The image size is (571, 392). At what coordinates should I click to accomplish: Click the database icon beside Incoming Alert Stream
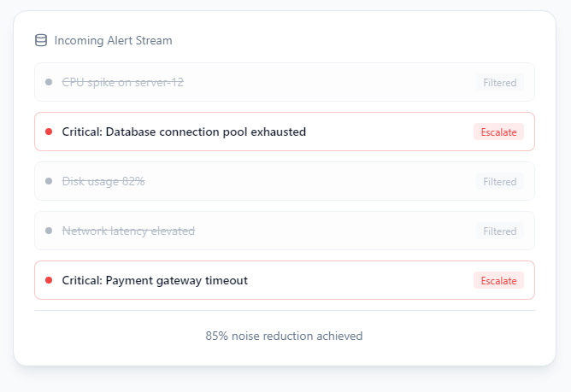tap(41, 40)
